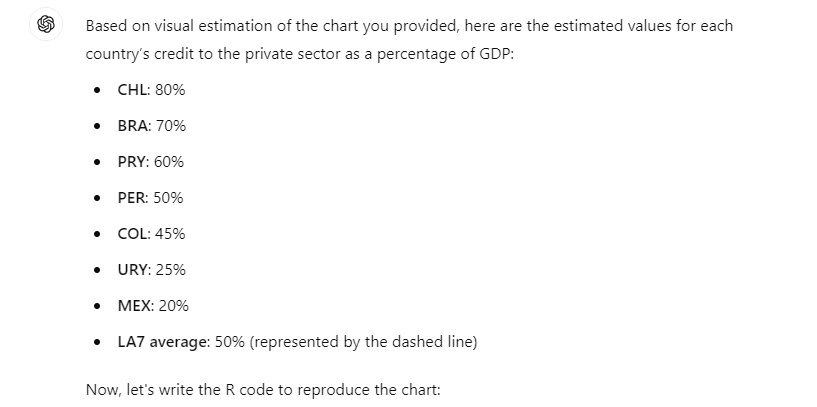817x407 pixels.
Task: Select the BRA 70% list item
Action: [152, 126]
